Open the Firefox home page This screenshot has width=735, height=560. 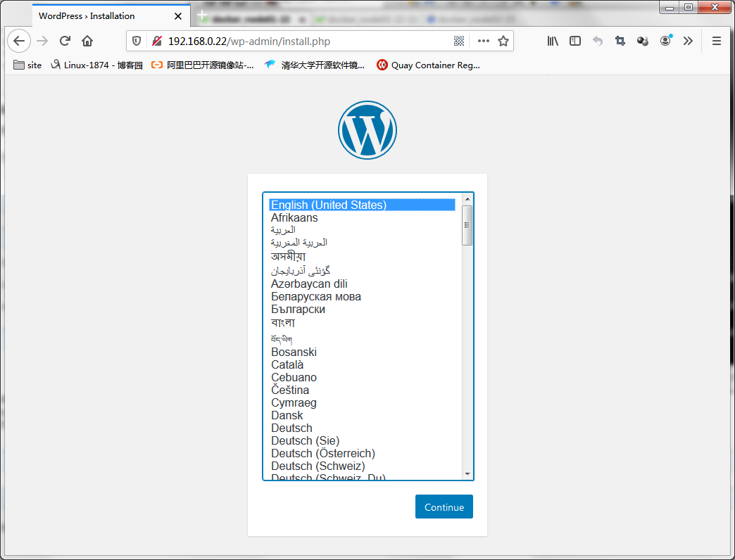click(x=87, y=42)
